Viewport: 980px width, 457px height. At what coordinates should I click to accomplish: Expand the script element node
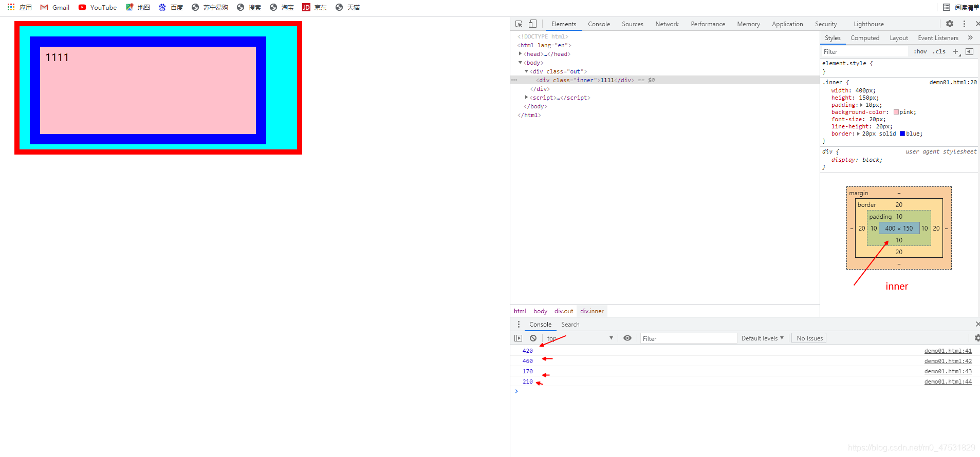pos(526,97)
